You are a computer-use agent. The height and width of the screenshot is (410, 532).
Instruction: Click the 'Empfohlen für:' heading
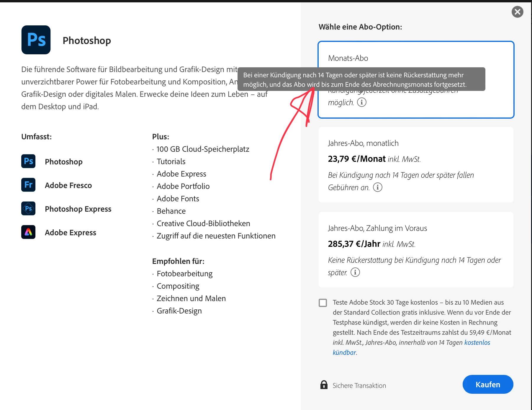coord(178,261)
